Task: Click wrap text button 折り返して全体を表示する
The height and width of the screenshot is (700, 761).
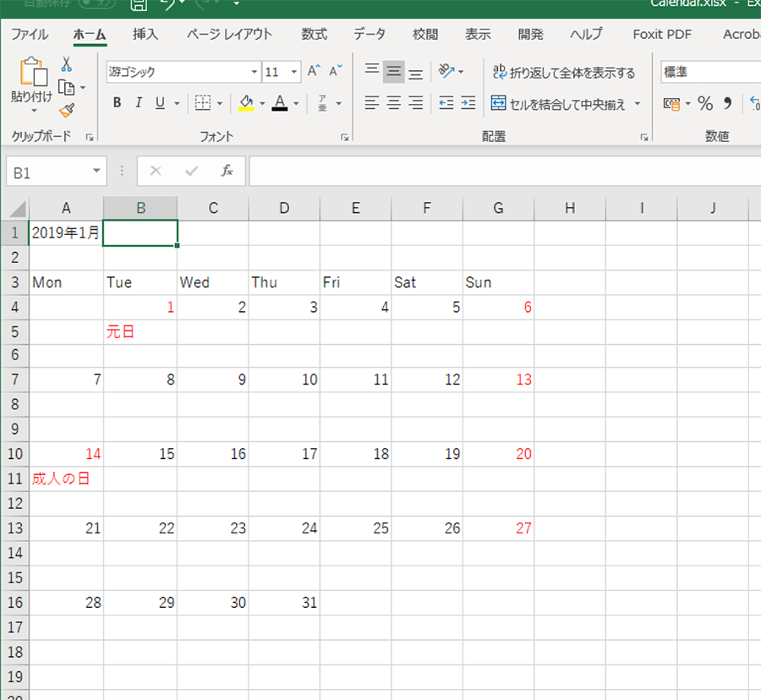Action: point(564,72)
